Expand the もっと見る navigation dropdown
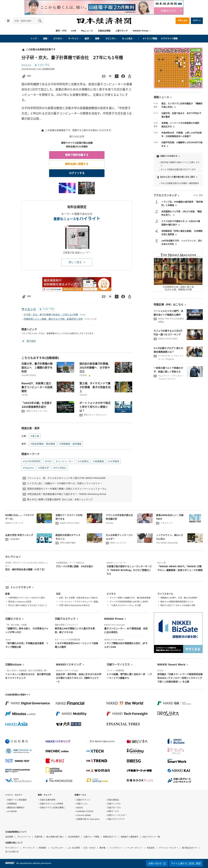 (x=128, y=38)
